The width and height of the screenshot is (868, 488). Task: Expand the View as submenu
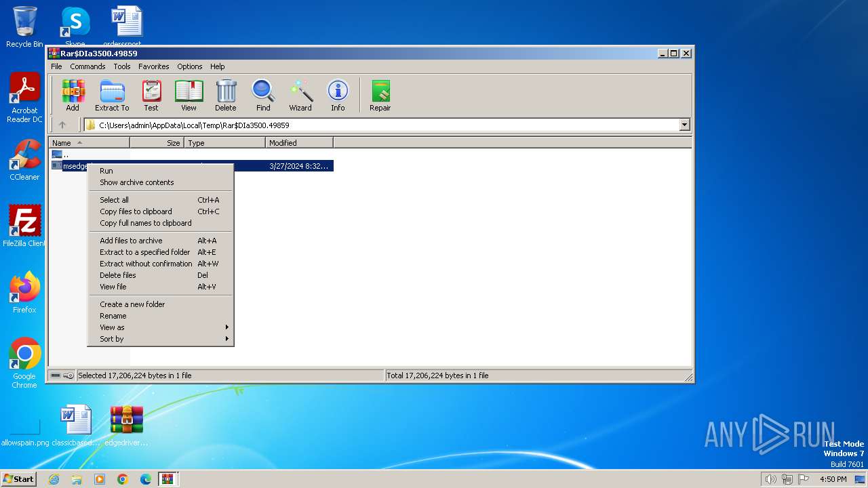(161, 327)
